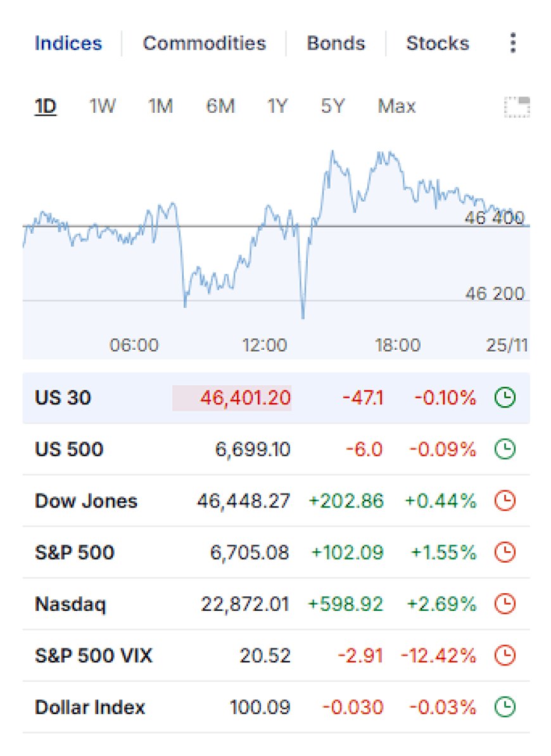Select the 5Y chart timeframe

pyautogui.click(x=333, y=106)
